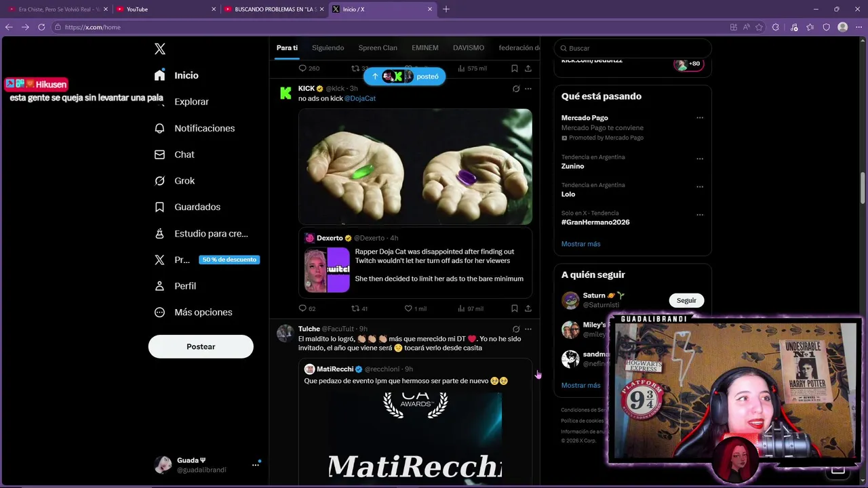The image size is (868, 488).
Task: Open MatiRecchi quoted post image
Action: point(415,437)
